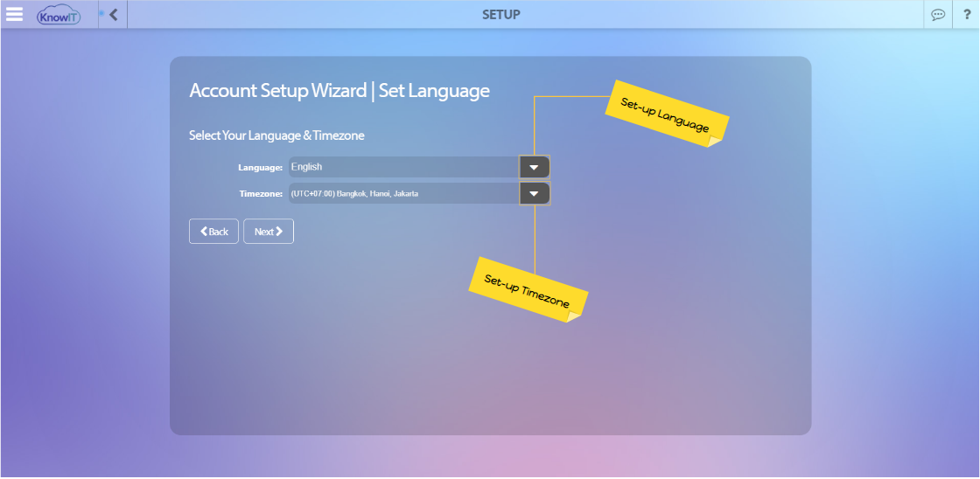The width and height of the screenshot is (980, 479).
Task: Click the Set-up Timezone sticky note
Action: click(x=528, y=290)
